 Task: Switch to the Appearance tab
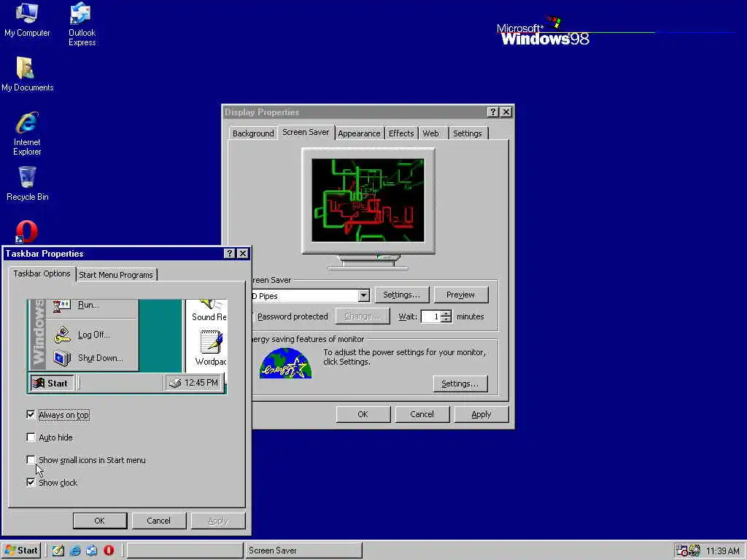coord(359,133)
